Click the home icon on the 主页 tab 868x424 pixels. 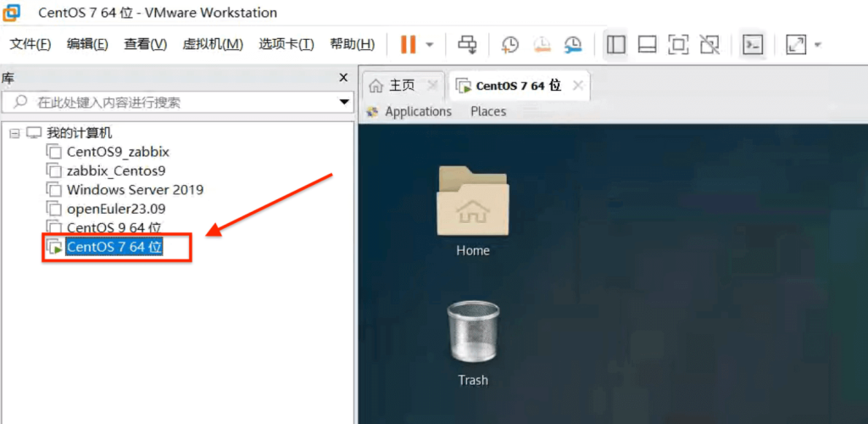(x=376, y=86)
